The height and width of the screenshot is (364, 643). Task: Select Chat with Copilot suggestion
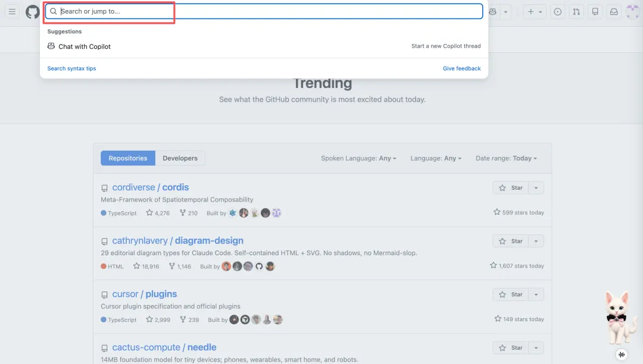point(264,46)
